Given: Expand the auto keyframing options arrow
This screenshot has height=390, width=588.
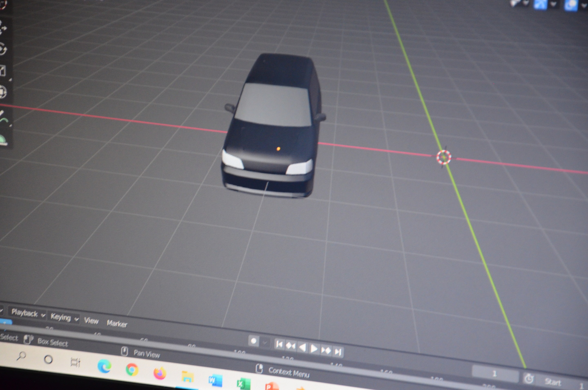Looking at the screenshot, I should coord(265,342).
